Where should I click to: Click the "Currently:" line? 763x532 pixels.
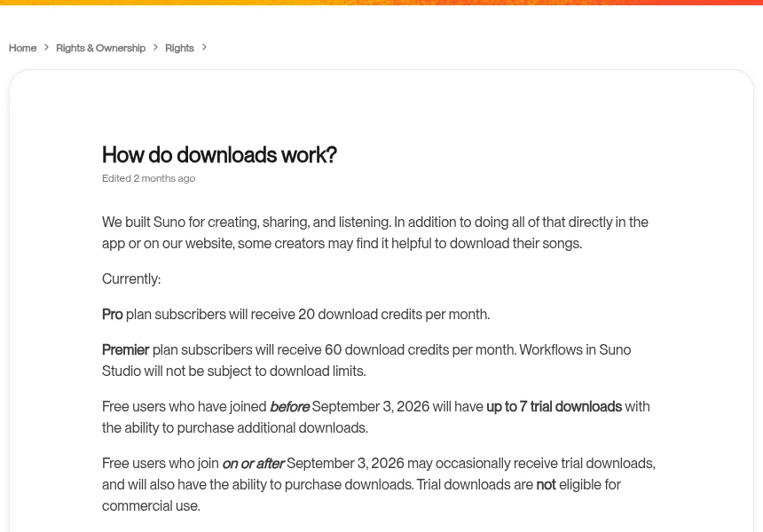pos(131,279)
